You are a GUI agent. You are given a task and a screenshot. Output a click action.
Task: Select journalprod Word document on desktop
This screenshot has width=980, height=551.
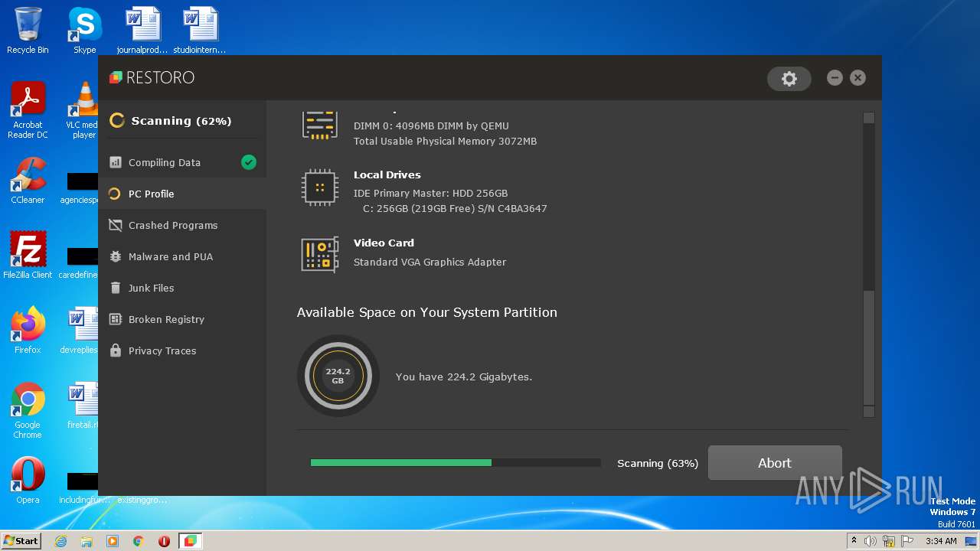click(142, 31)
